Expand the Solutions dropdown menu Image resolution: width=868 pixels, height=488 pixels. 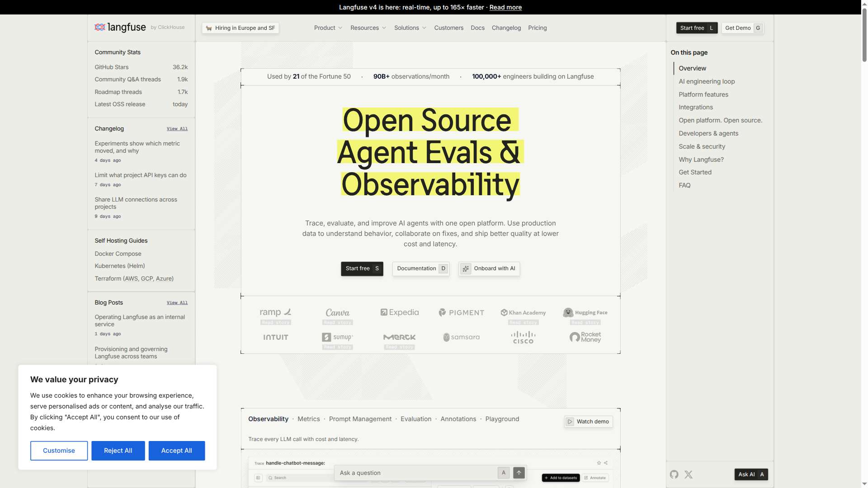[x=410, y=28]
